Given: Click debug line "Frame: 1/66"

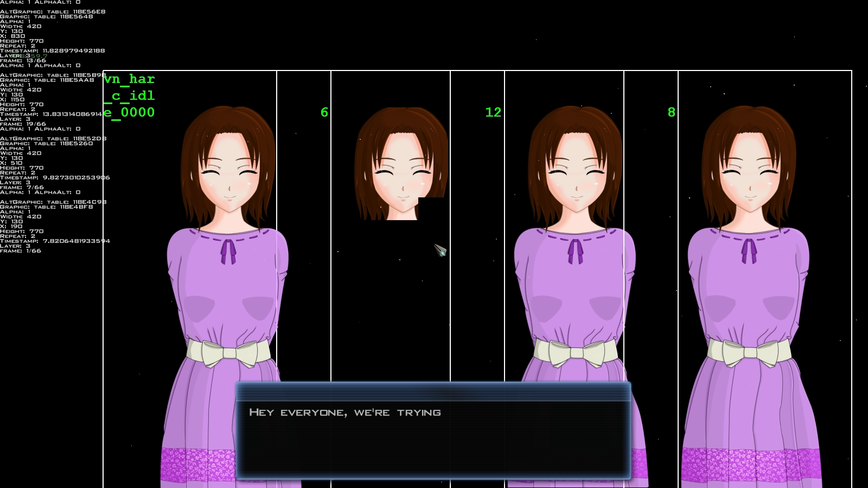Looking at the screenshot, I should coord(21,251).
